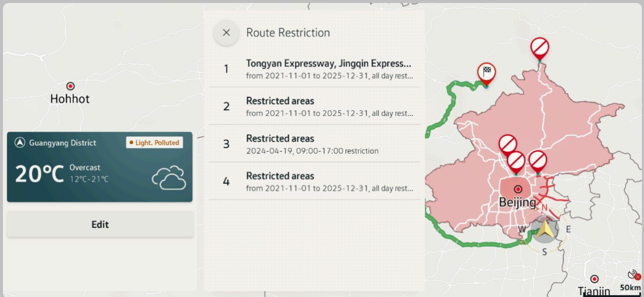Tap the compass vehicle position arrow
Screen dimensions: 644x297
[545, 229]
